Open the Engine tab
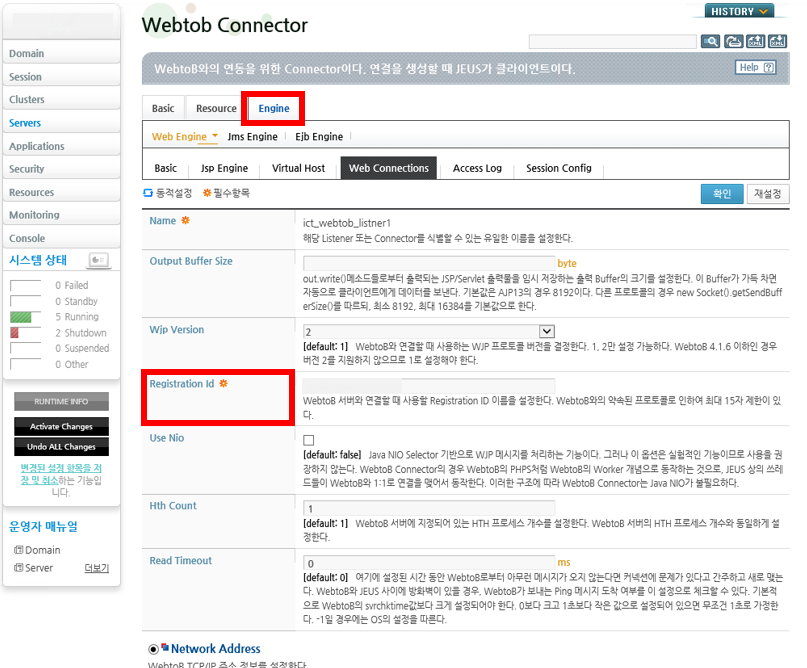The image size is (807, 668). [274, 109]
